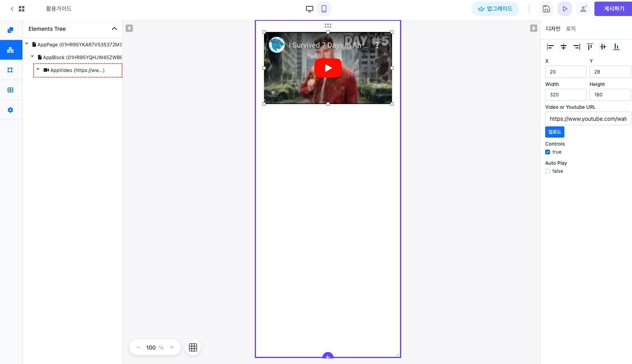Select the mobile device view icon
The height and width of the screenshot is (364, 632).
coord(324,9)
